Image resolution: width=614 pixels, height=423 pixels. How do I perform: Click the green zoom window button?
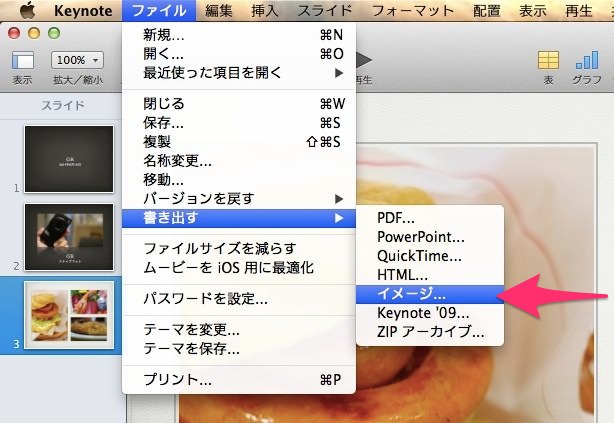54,33
